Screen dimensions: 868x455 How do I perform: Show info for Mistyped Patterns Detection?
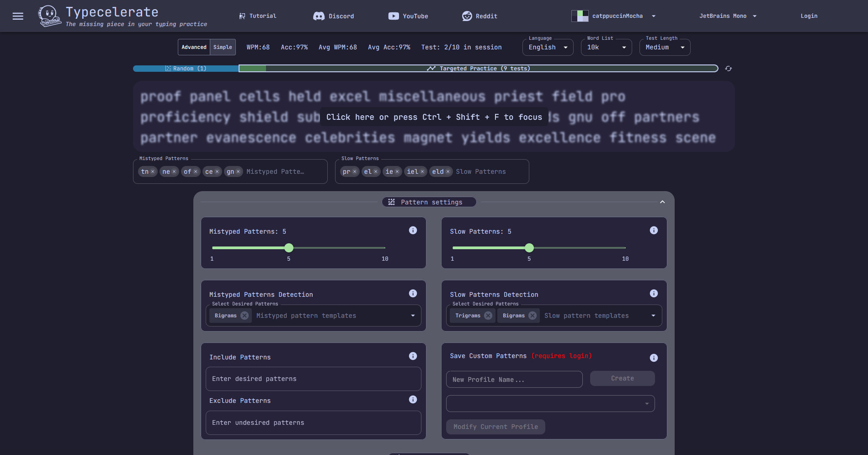[413, 294]
